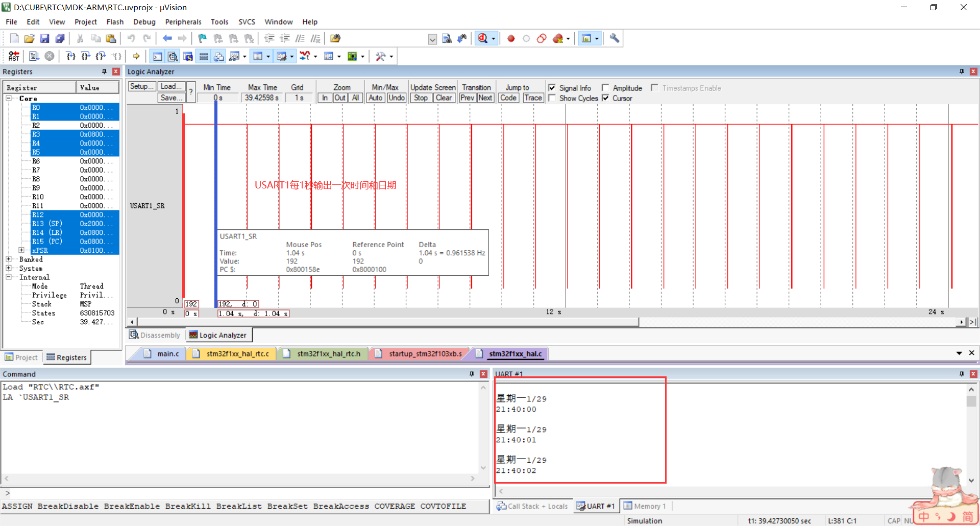Image resolution: width=980 pixels, height=526 pixels.
Task: Navigate backwards with blue arrow
Action: tap(167, 38)
